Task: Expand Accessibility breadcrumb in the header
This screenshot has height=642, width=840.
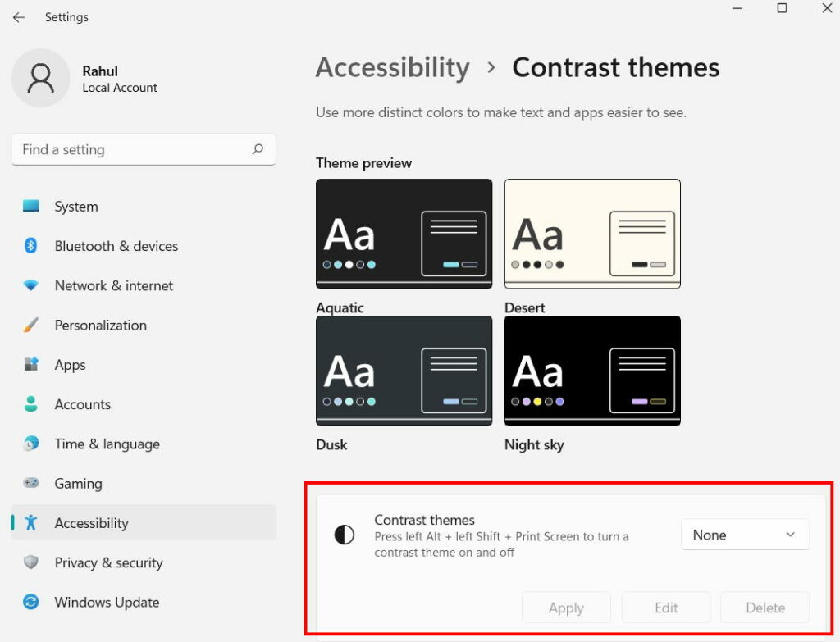Action: [392, 68]
